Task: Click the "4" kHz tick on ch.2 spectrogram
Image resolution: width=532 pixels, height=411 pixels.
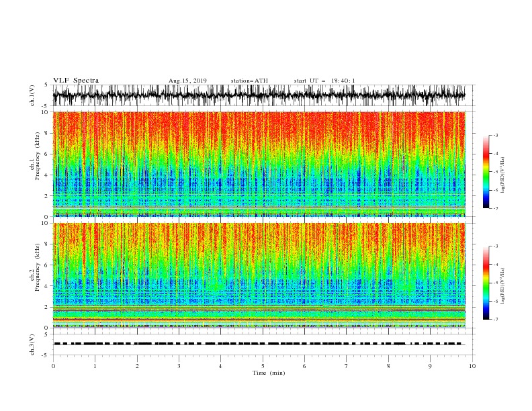Action: tap(46, 286)
